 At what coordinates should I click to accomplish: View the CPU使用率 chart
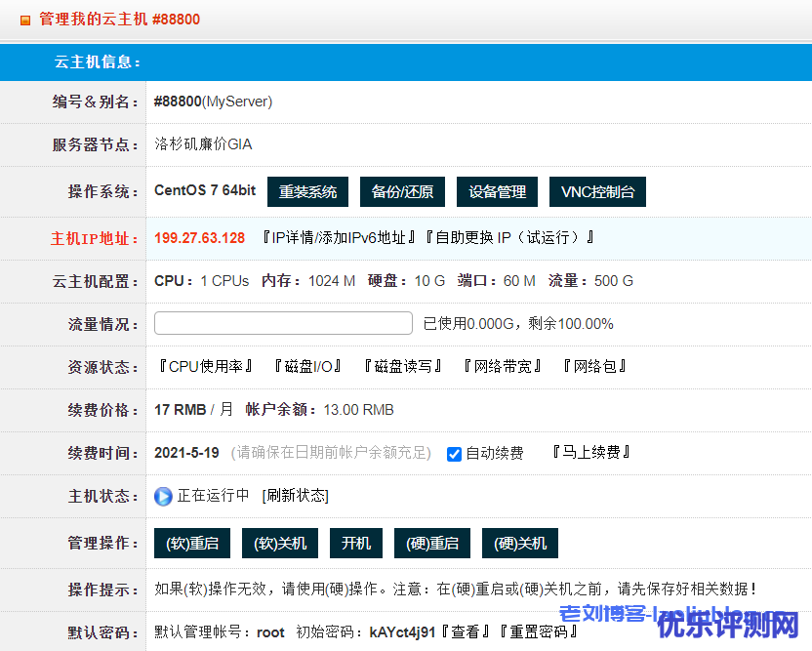[x=205, y=367]
